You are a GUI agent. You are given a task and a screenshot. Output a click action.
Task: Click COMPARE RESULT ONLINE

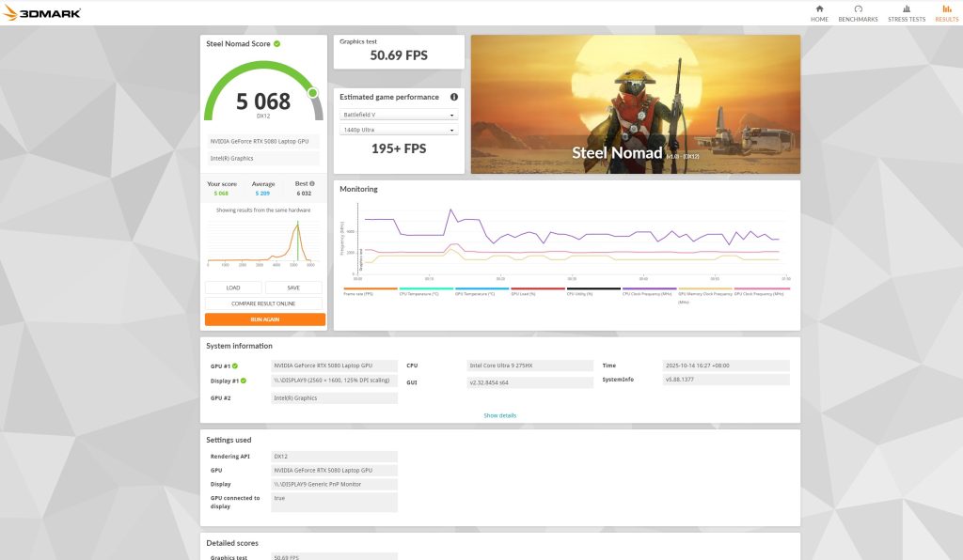pos(263,303)
